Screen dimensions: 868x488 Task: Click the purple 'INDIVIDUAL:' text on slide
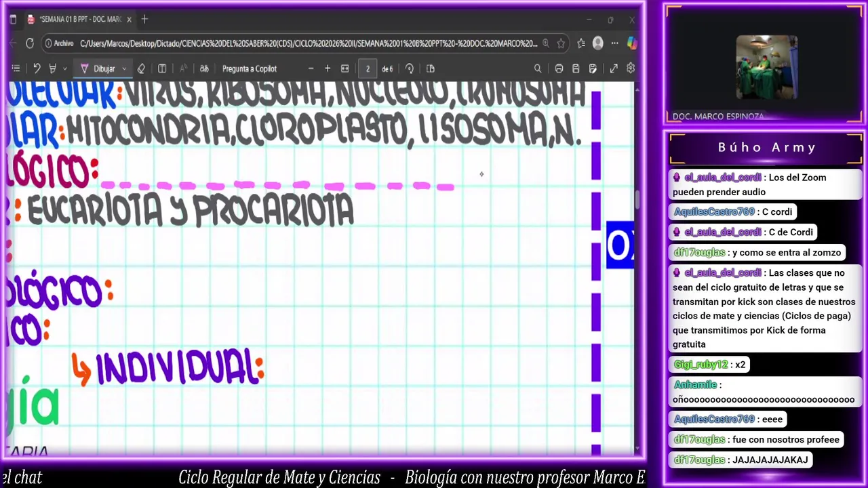point(180,368)
